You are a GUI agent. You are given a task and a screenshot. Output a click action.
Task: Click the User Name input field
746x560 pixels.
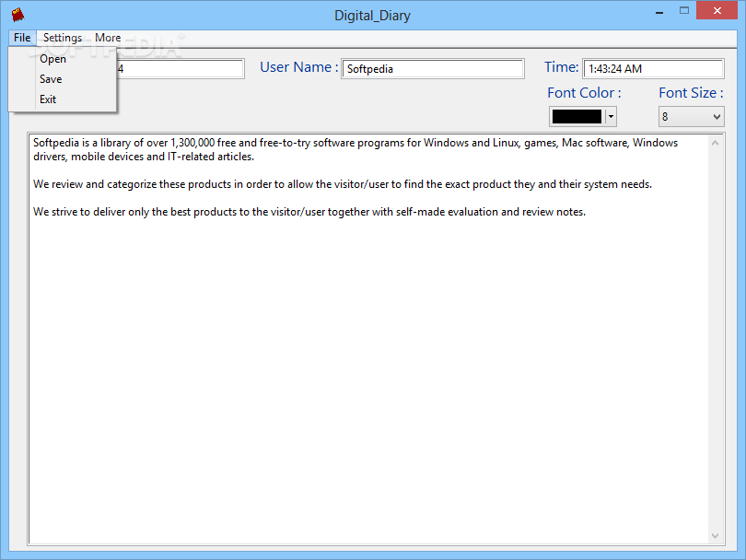433,69
